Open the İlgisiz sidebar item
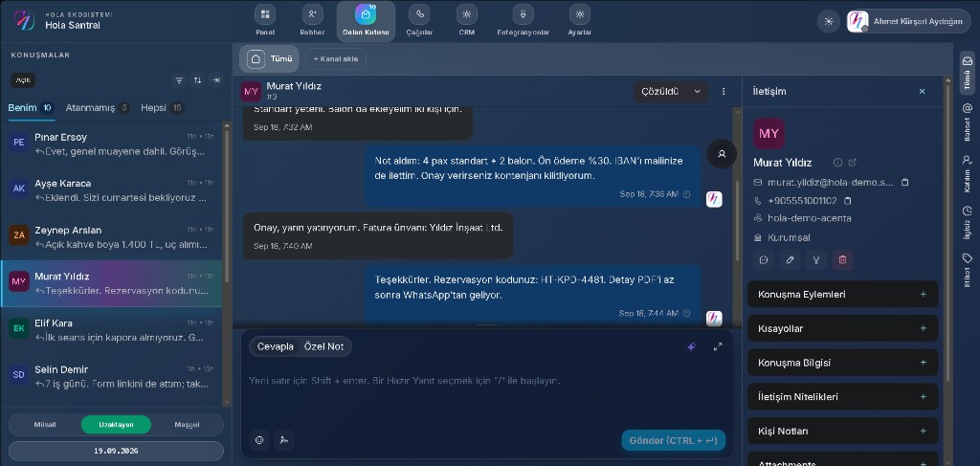Viewport: 980px width, 466px height. click(x=967, y=222)
